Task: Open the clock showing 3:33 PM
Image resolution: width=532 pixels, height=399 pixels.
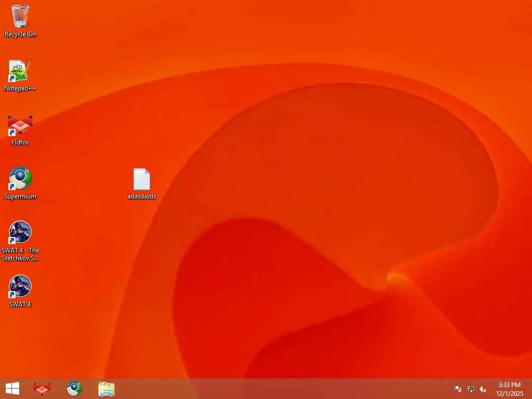Action: pyautogui.click(x=509, y=389)
